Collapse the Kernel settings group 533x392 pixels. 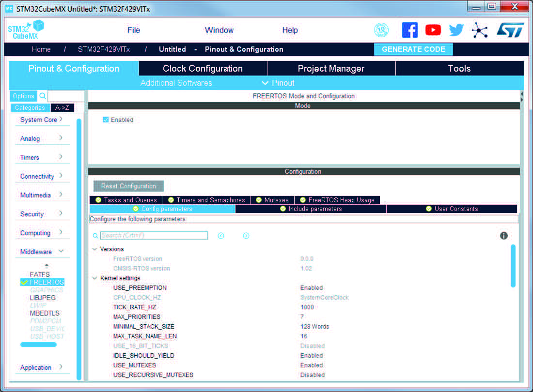pos(94,278)
